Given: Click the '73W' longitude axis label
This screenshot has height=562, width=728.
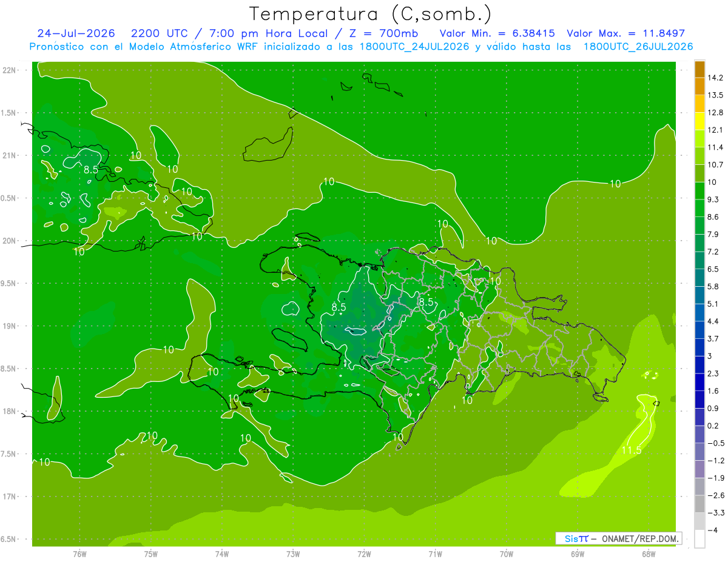Looking at the screenshot, I should (293, 554).
